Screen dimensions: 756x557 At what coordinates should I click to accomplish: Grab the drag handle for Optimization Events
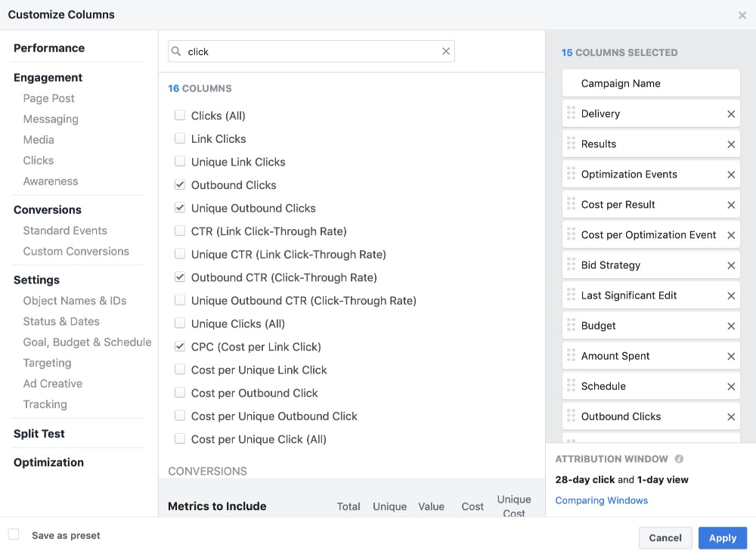tap(572, 174)
